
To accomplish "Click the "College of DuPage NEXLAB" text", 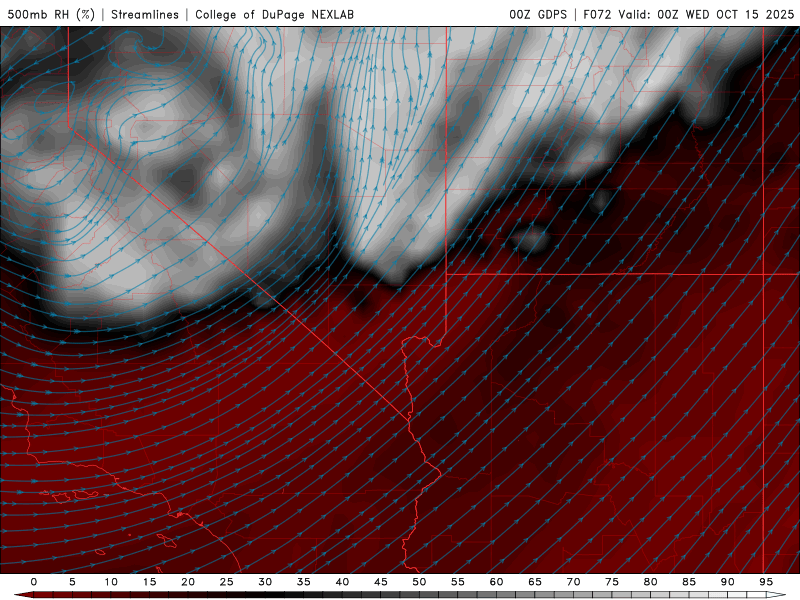I will (274, 14).
